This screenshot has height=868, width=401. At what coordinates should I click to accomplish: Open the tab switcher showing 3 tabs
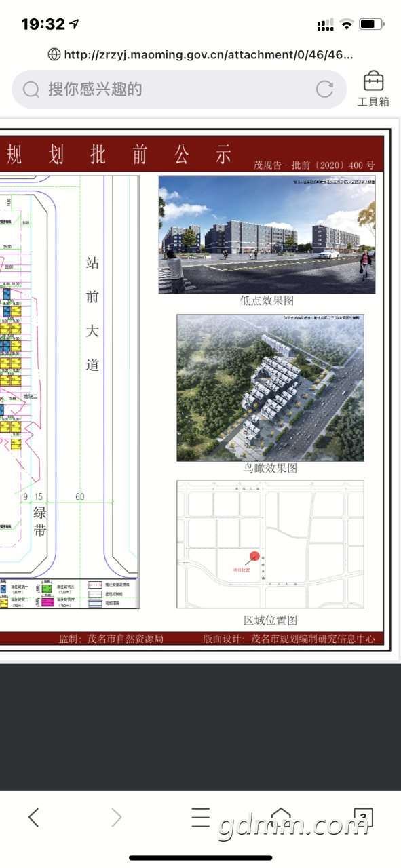point(363,818)
